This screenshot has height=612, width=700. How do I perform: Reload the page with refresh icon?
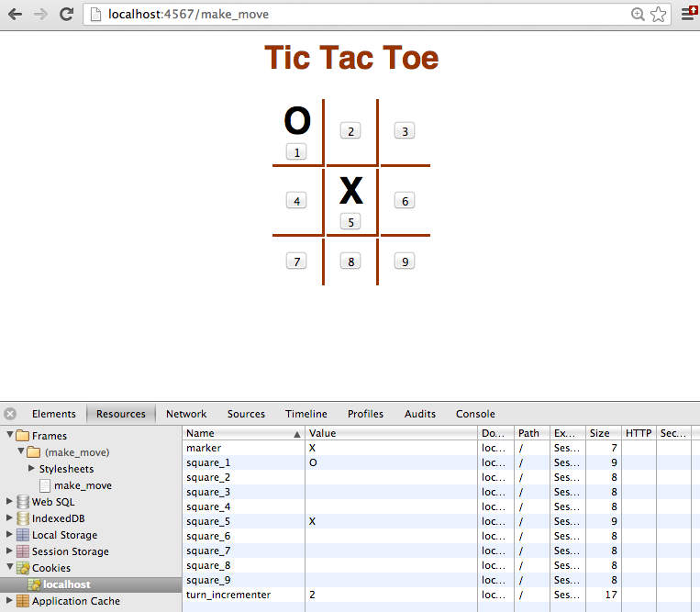click(x=67, y=15)
